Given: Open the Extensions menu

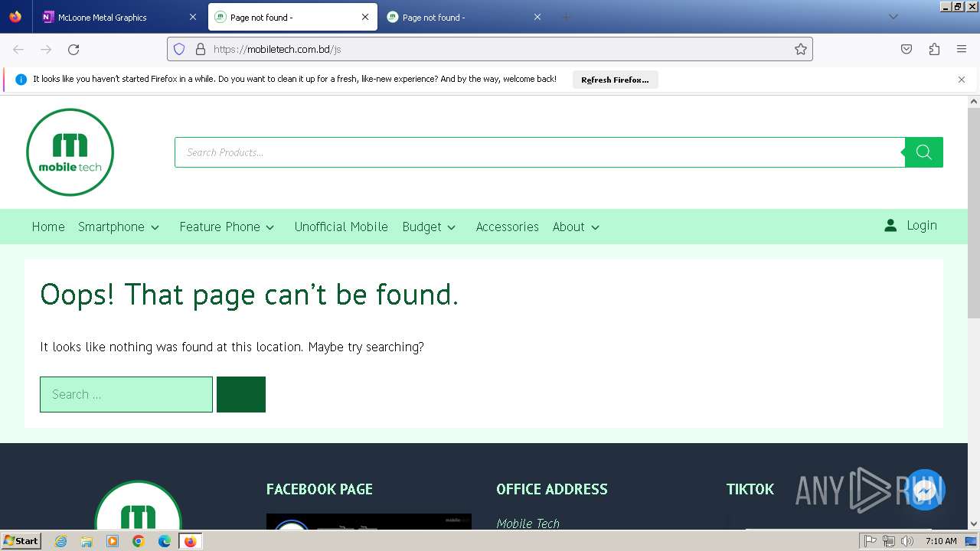Looking at the screenshot, I should coord(934,49).
